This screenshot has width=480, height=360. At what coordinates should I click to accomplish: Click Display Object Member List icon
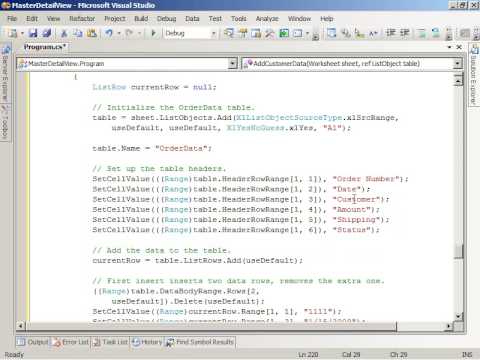click(x=331, y=33)
